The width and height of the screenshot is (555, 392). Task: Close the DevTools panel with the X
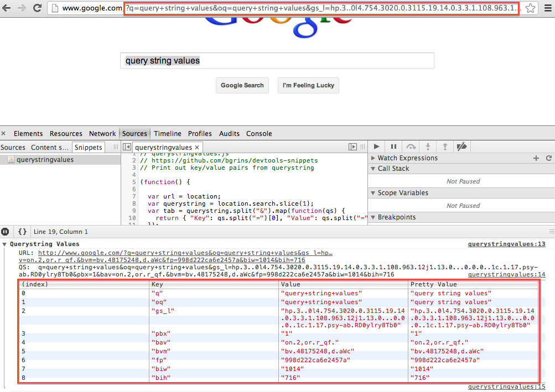[x=3, y=133]
